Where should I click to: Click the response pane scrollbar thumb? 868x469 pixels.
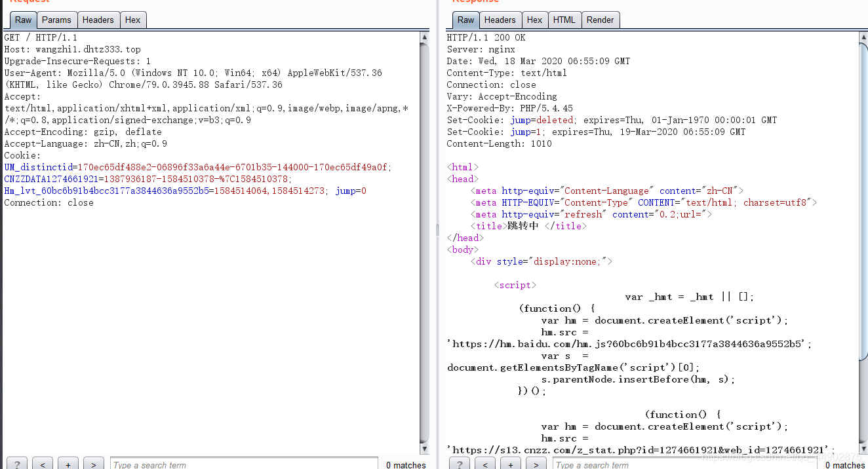click(x=863, y=201)
